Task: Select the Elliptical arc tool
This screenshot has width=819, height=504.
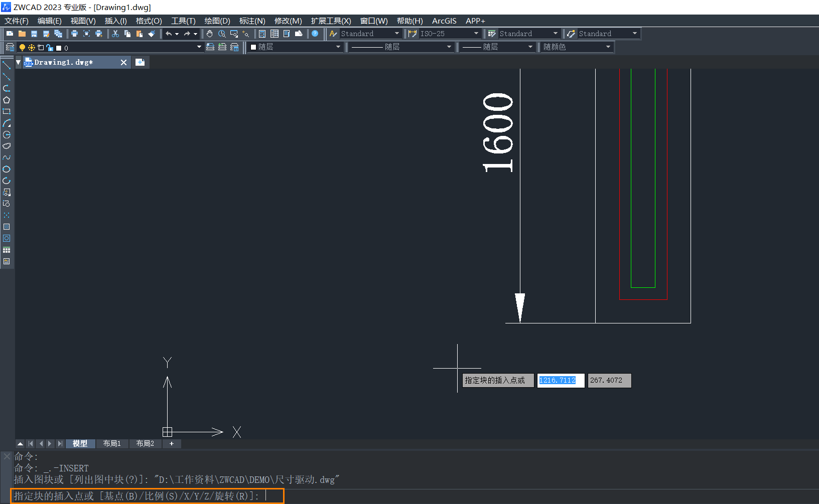Action: tap(7, 181)
